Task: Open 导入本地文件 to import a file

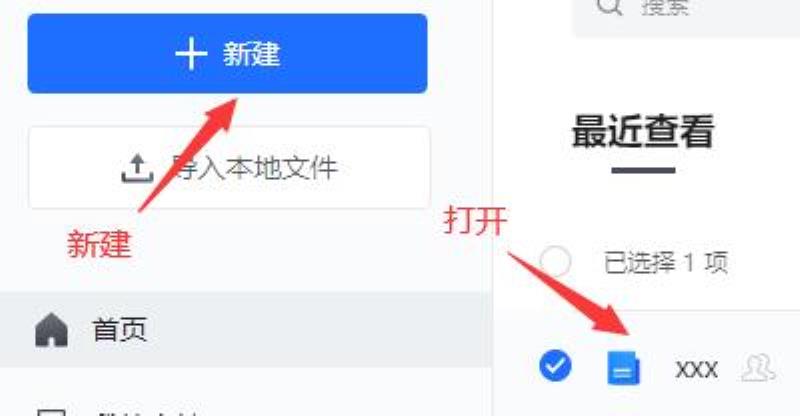Action: (x=229, y=168)
